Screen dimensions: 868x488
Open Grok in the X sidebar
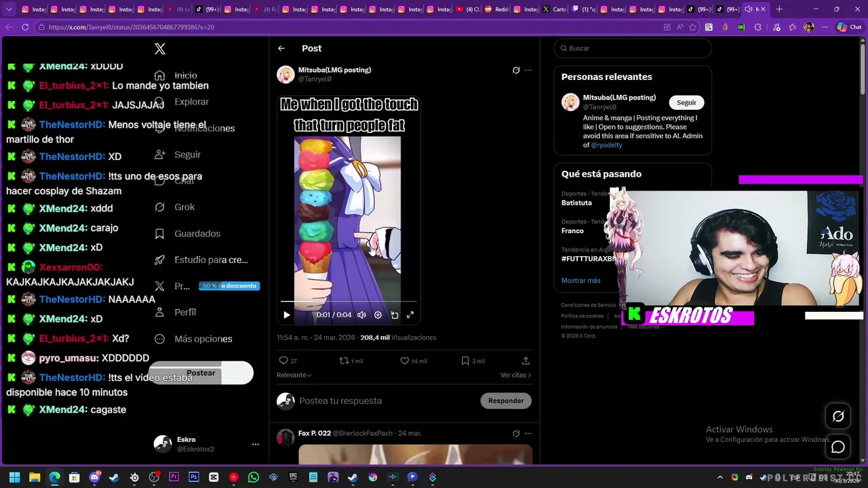(176, 207)
